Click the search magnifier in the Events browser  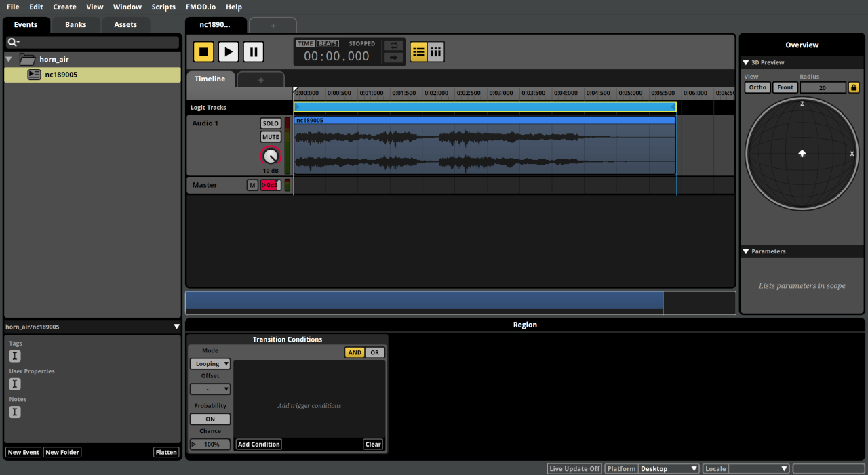coord(12,41)
